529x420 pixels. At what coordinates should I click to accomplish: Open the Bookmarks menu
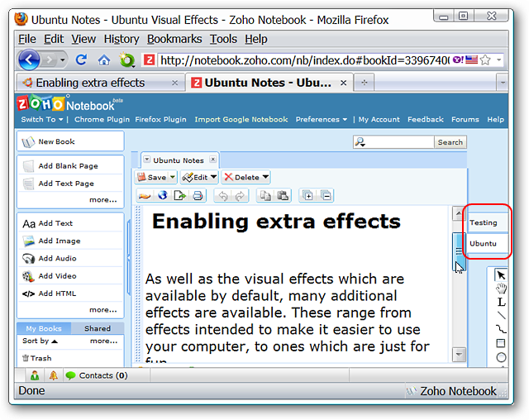pyautogui.click(x=174, y=39)
